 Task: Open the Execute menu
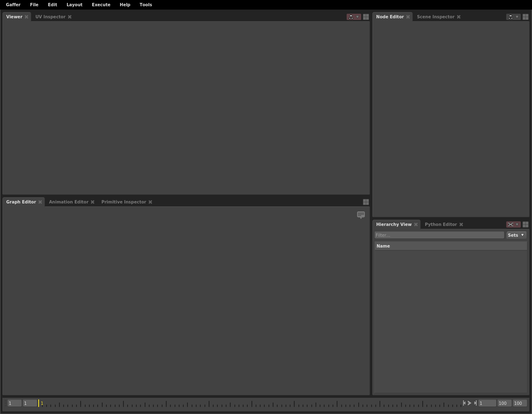tap(101, 5)
